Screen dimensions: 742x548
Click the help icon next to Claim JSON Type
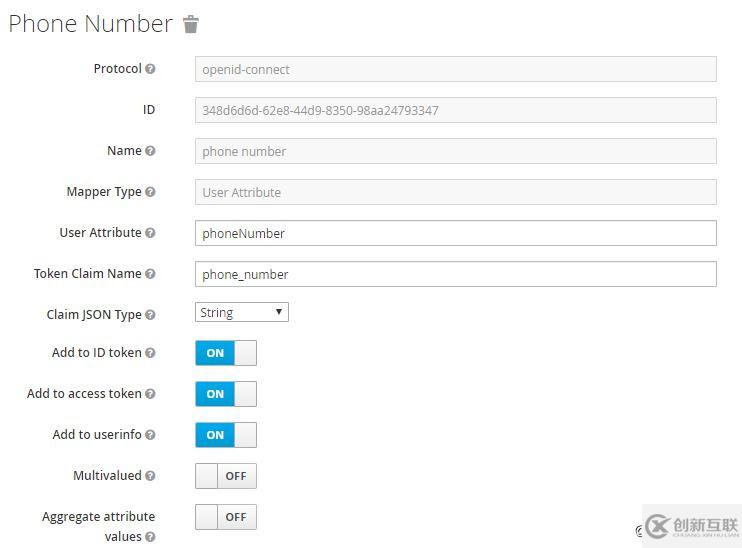[150, 315]
